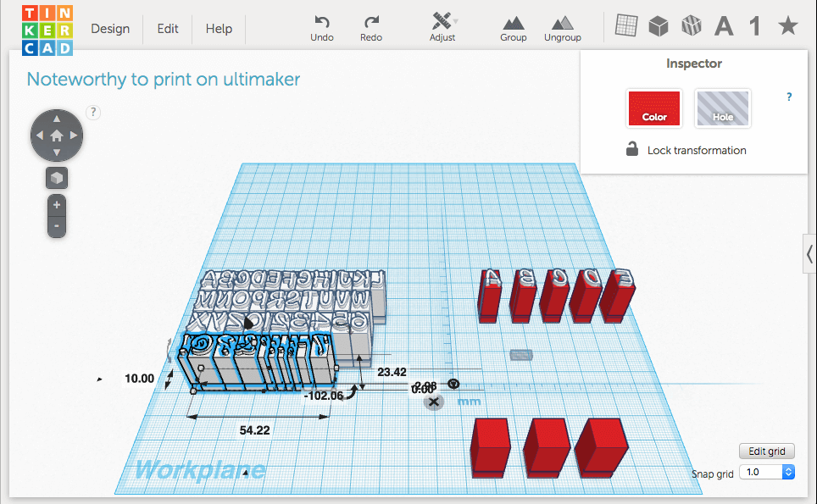Click the Undo arrow icon
This screenshot has width=817, height=504.
321,22
